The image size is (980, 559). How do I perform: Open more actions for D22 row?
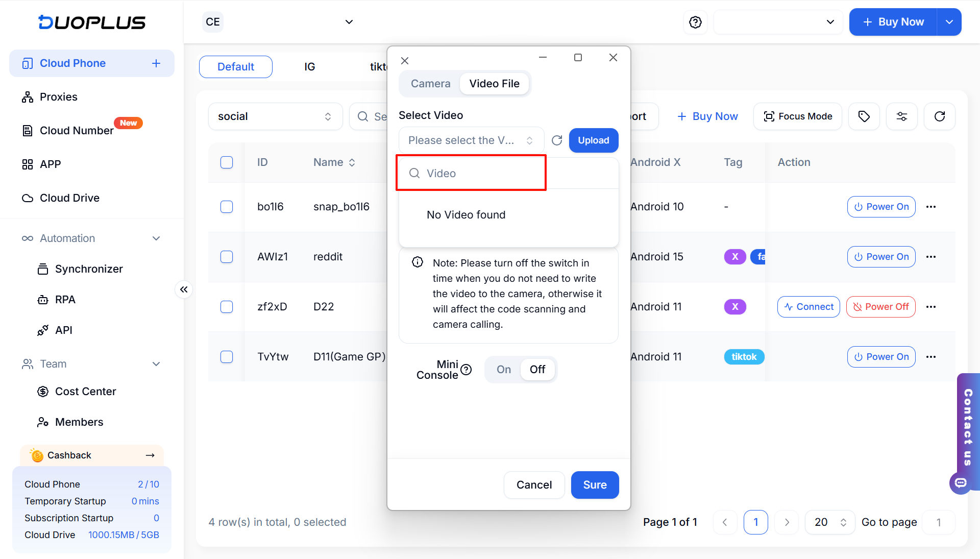[x=931, y=307]
